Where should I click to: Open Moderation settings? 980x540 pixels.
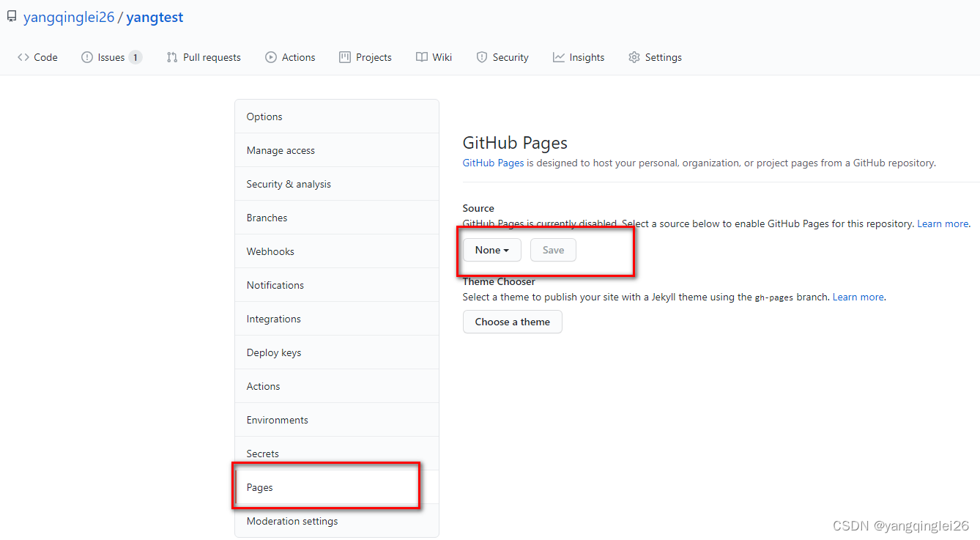pyautogui.click(x=337, y=521)
